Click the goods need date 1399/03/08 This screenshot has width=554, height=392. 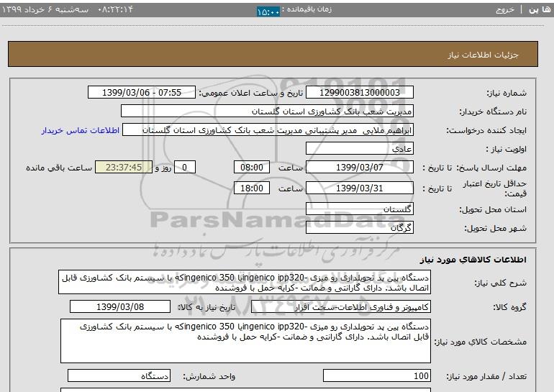coord(120,306)
